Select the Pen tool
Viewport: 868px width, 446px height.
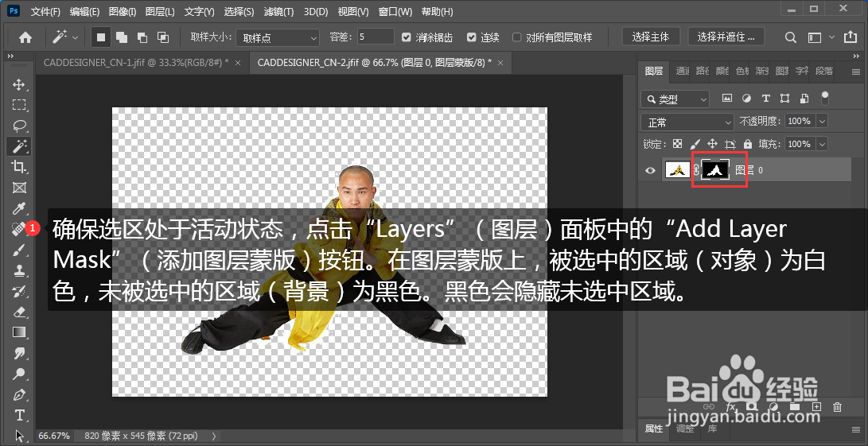19,395
